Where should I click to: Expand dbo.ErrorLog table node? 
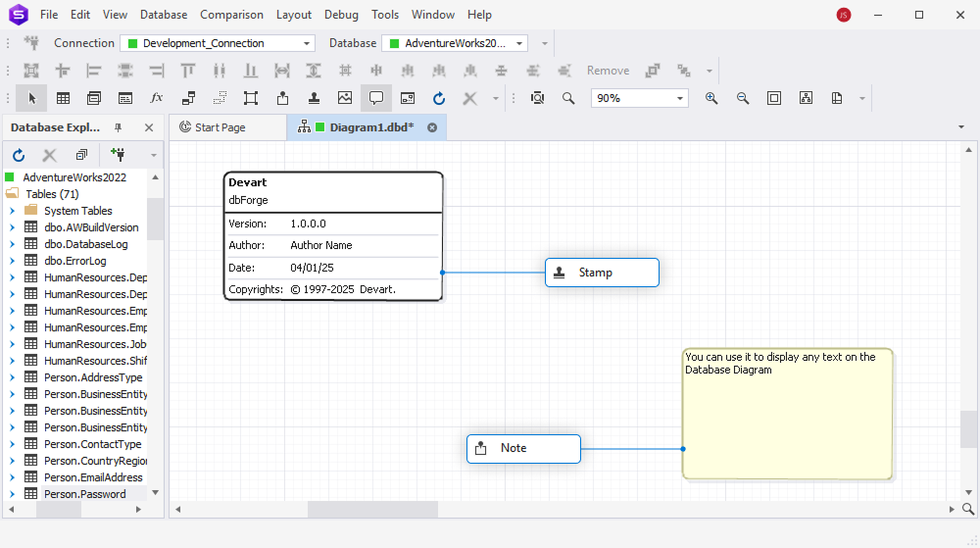12,261
